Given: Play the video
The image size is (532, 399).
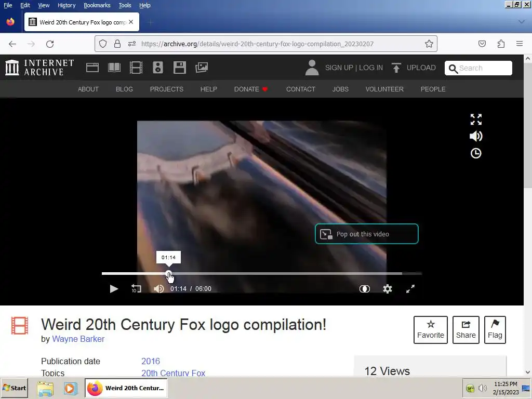Looking at the screenshot, I should point(114,289).
